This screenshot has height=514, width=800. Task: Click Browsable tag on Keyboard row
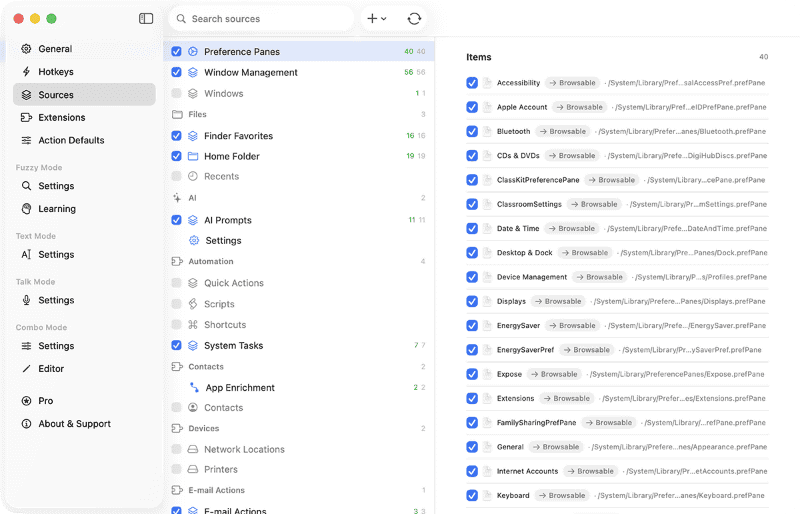[x=562, y=496]
